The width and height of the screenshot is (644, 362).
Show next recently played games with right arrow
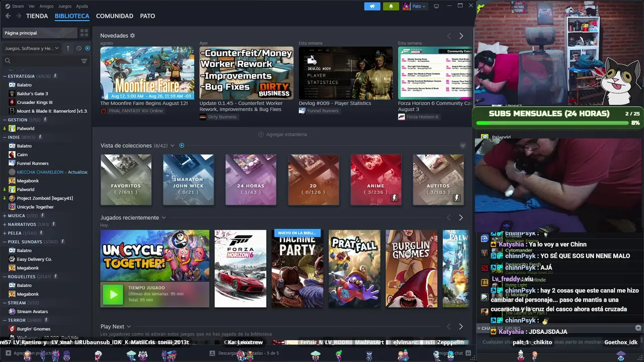coord(461,218)
